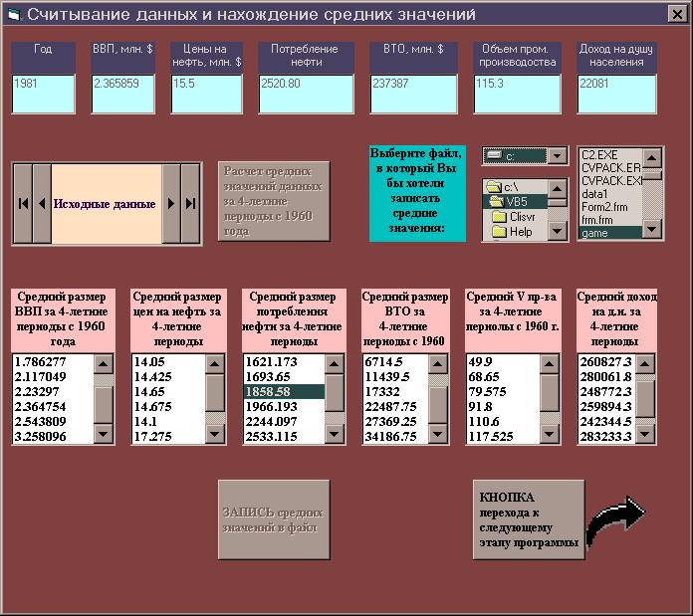Click the next-record arrow on data control
The image size is (693, 616).
[171, 204]
